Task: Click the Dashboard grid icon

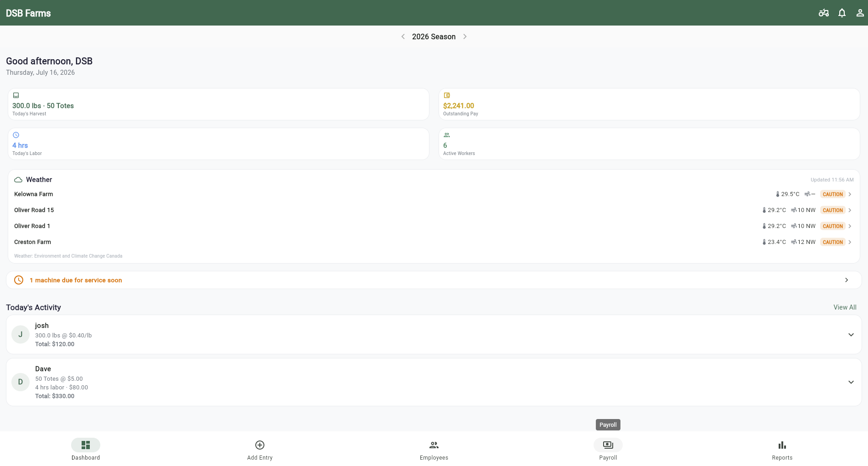Action: pos(86,445)
